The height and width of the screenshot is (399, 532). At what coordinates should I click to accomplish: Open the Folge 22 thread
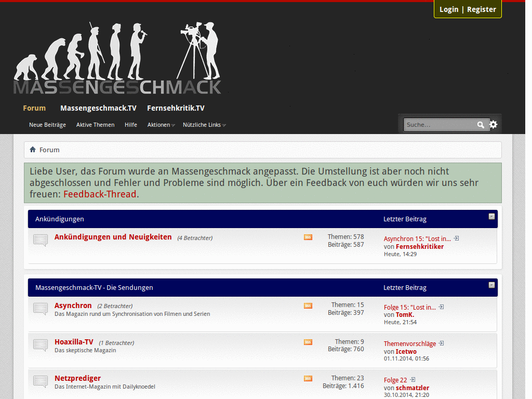click(395, 380)
